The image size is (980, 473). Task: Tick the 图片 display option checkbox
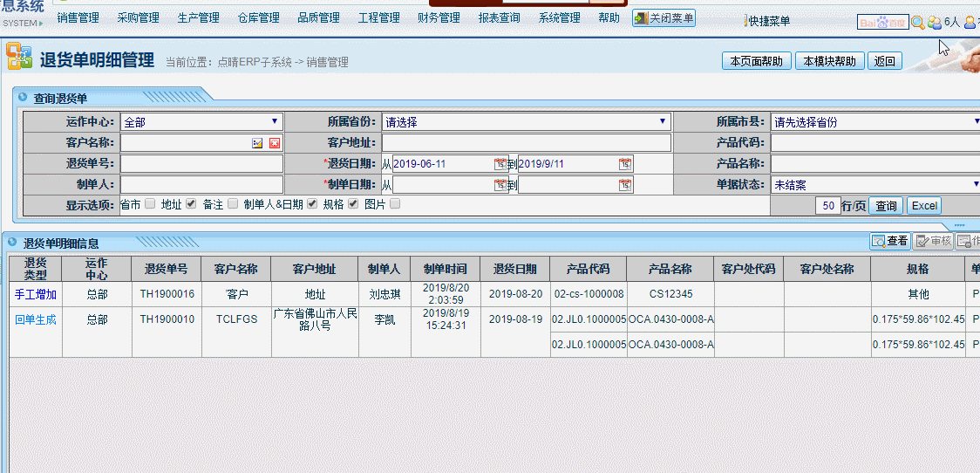click(395, 204)
